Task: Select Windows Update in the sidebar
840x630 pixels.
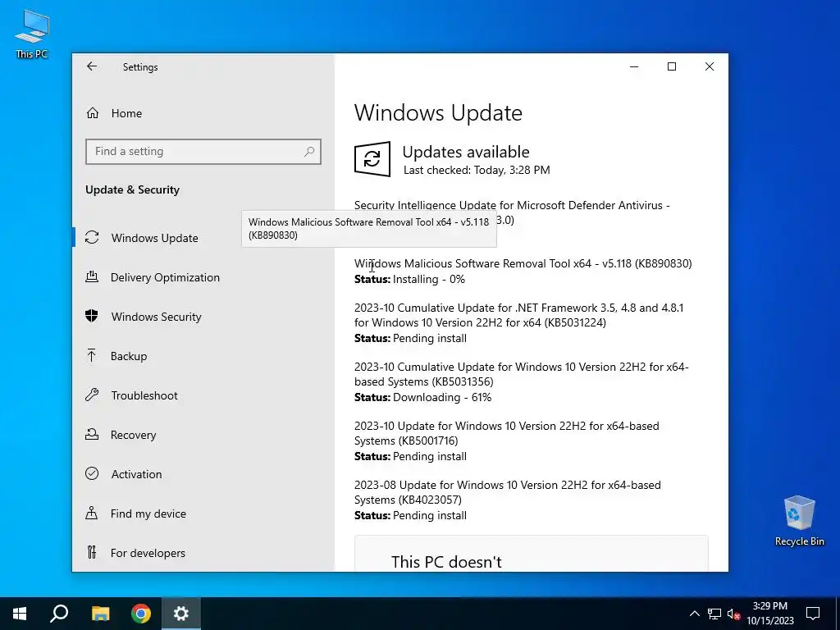Action: [155, 238]
